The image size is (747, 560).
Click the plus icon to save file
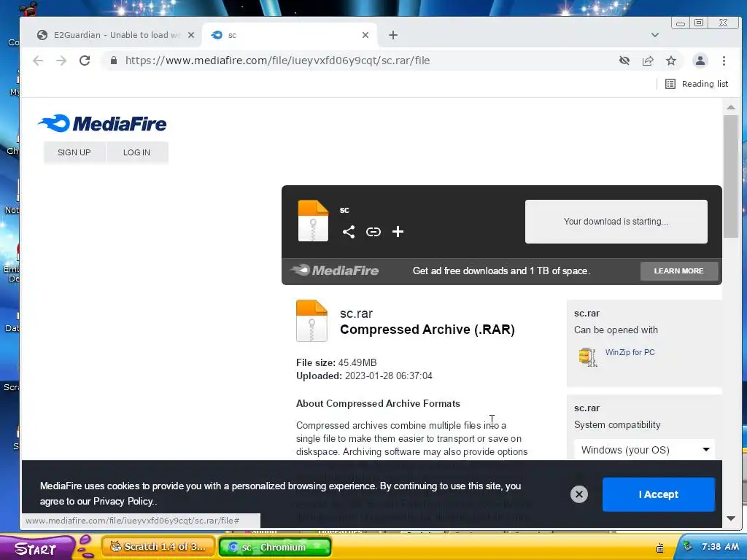[x=398, y=231]
